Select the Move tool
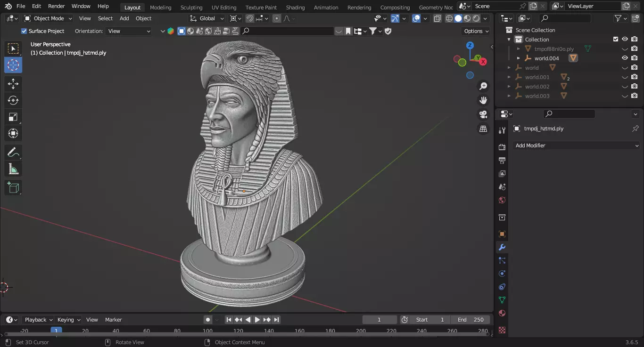Viewport: 644px width, 347px height. click(x=13, y=84)
